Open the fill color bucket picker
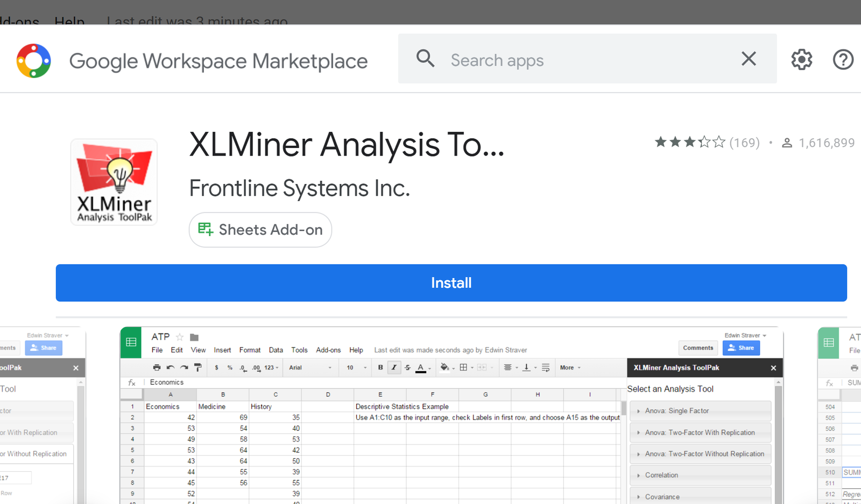 coord(447,368)
